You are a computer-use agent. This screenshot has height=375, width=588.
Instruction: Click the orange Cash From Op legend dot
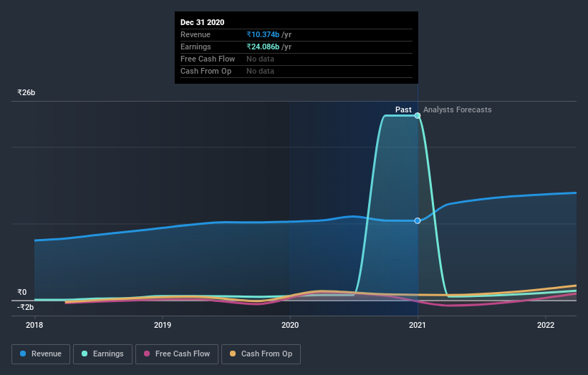[x=233, y=354]
